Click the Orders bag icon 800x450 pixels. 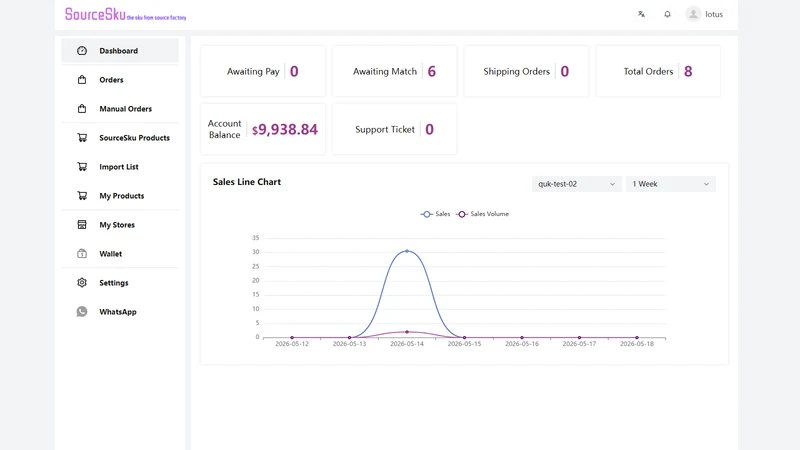[x=82, y=80]
